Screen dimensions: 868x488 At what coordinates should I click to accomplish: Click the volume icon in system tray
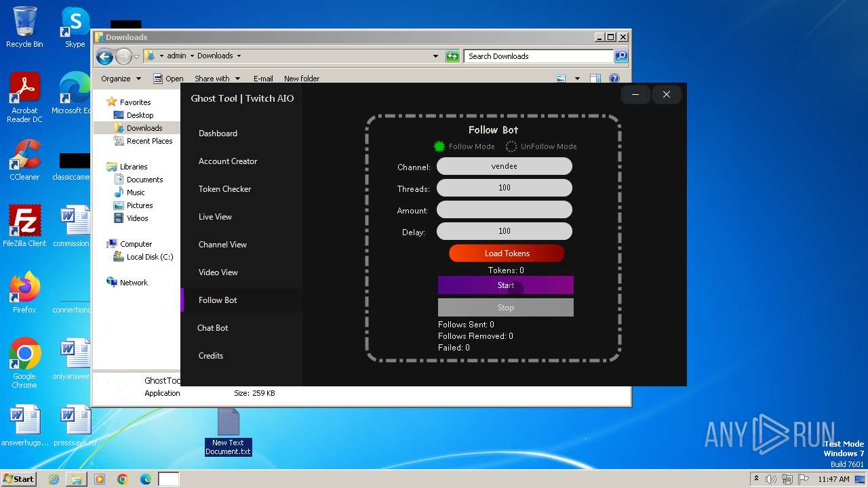(x=771, y=479)
